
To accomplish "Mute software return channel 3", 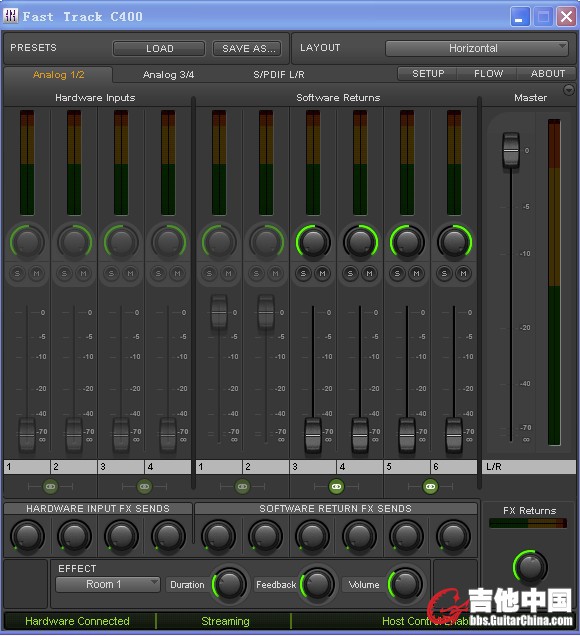I will [x=322, y=273].
